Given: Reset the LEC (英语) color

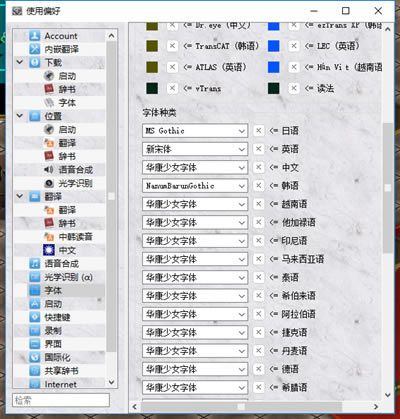Looking at the screenshot, I should point(294,46).
